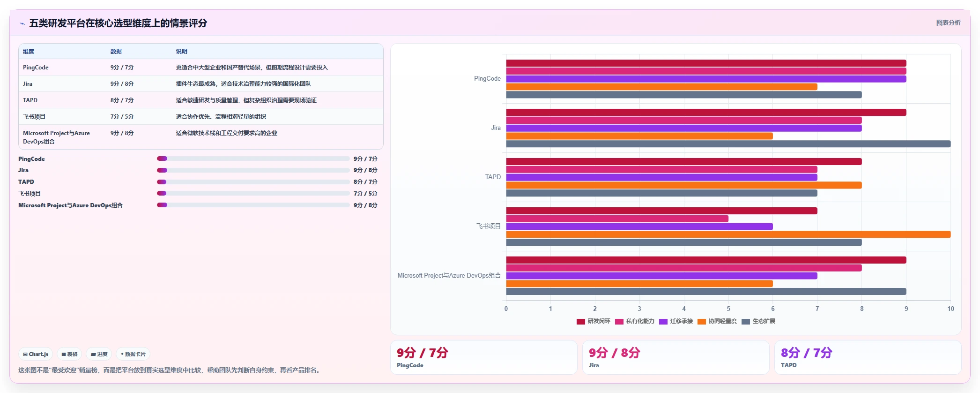Click 飞书项目's orange 协同轻量度 bar
Screen dimensions: 980x393
click(x=728, y=234)
